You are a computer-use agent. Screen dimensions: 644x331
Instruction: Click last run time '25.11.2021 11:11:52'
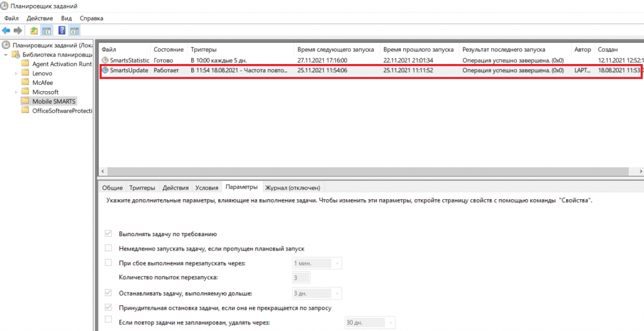[x=408, y=70]
